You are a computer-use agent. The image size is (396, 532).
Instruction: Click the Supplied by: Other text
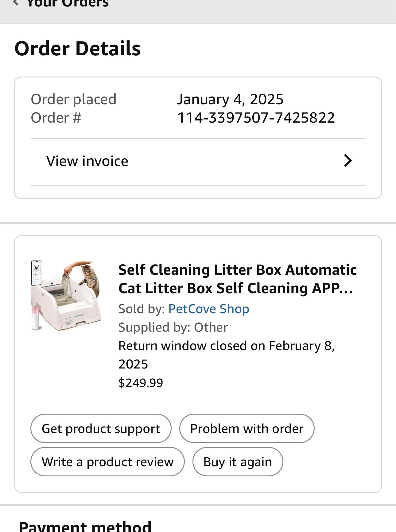[173, 327]
